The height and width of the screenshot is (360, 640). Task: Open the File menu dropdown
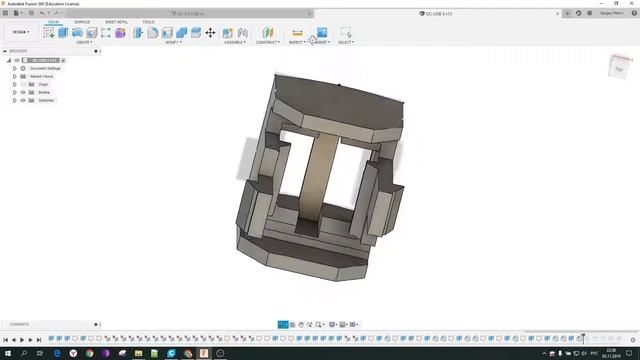(18, 13)
